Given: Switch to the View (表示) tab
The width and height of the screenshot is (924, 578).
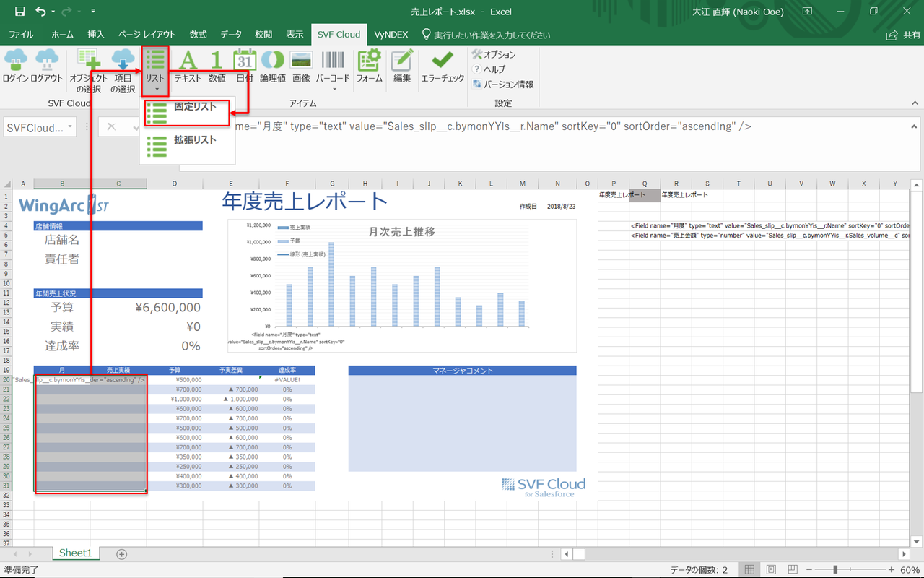Looking at the screenshot, I should 295,35.
